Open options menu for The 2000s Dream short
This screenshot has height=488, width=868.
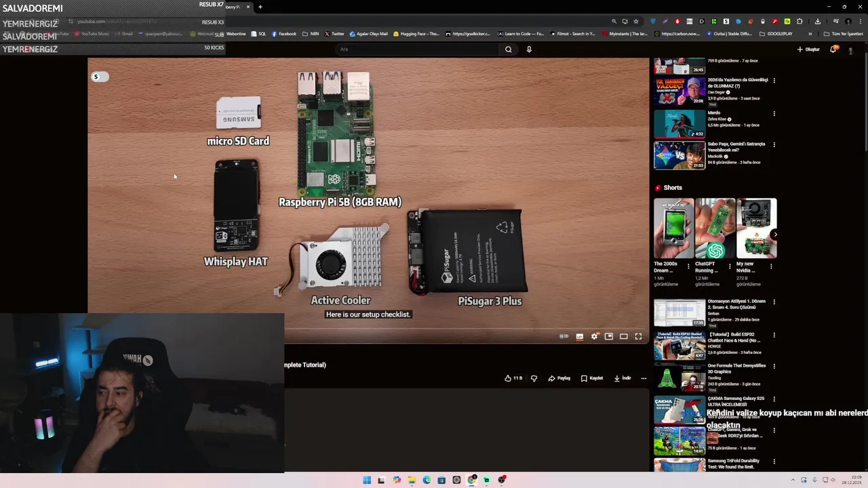tap(688, 266)
